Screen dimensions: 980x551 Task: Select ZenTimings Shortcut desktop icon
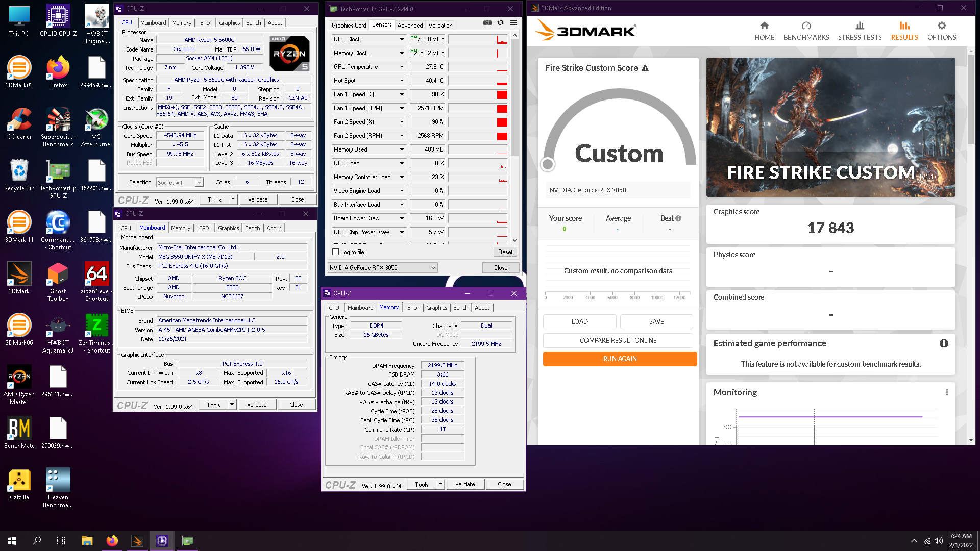point(96,334)
